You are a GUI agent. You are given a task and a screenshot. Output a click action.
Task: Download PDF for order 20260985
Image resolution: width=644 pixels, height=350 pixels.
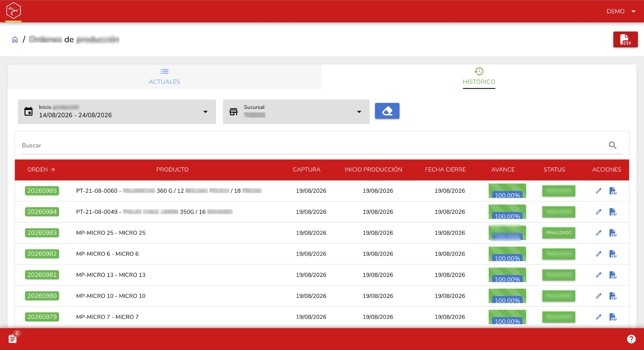[x=613, y=191]
